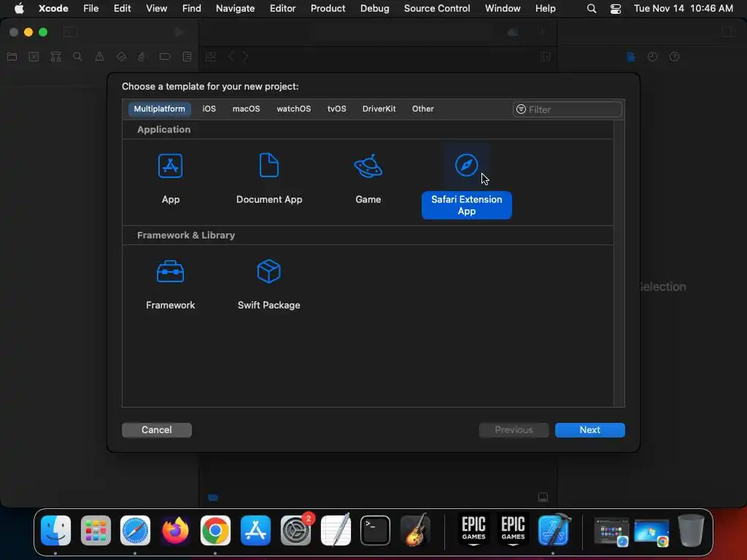Show the symbol navigator

(x=55, y=57)
